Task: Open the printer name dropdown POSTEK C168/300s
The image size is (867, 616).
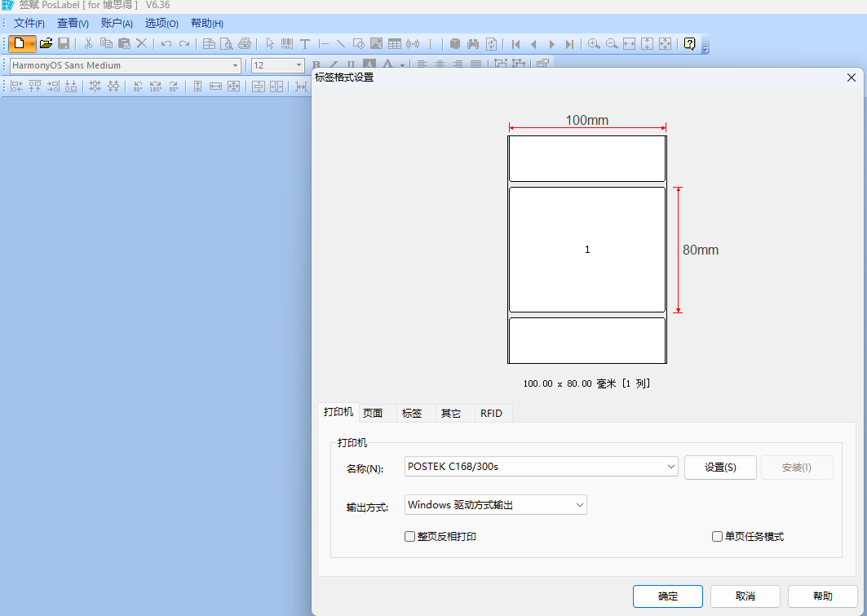Action: point(542,467)
